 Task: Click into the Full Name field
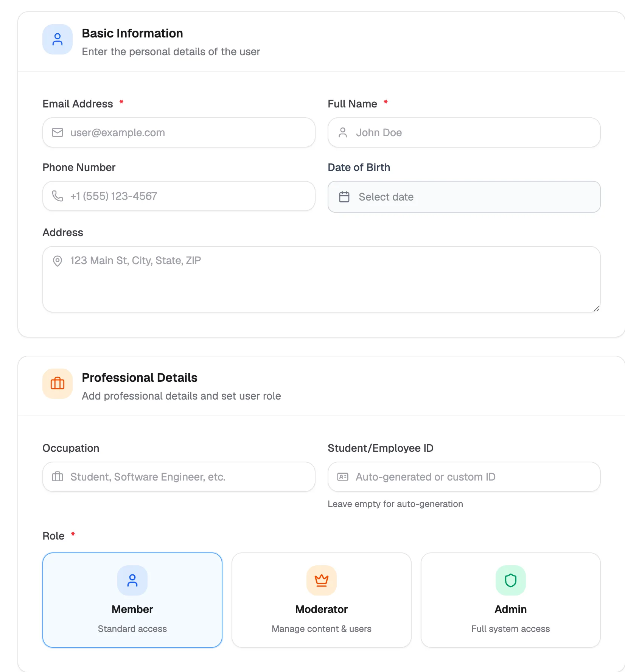[464, 132]
